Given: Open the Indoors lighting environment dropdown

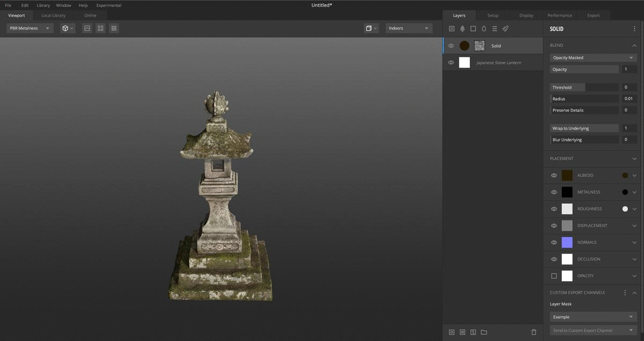Looking at the screenshot, I should point(408,28).
